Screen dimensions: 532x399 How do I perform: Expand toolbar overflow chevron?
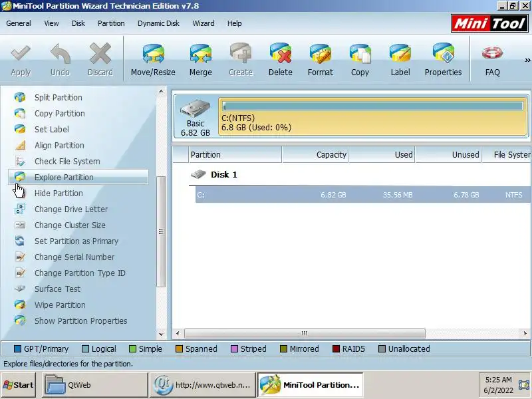(527, 61)
